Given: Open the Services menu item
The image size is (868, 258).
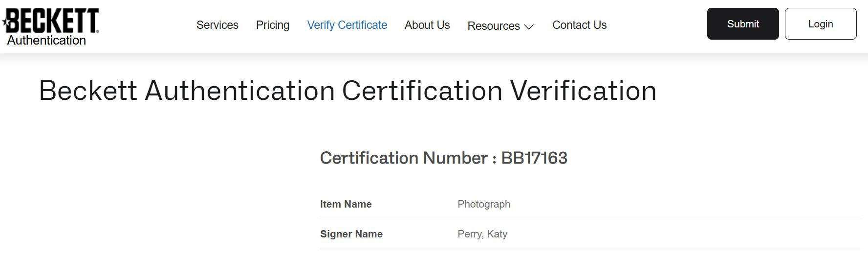Looking at the screenshot, I should click(217, 25).
